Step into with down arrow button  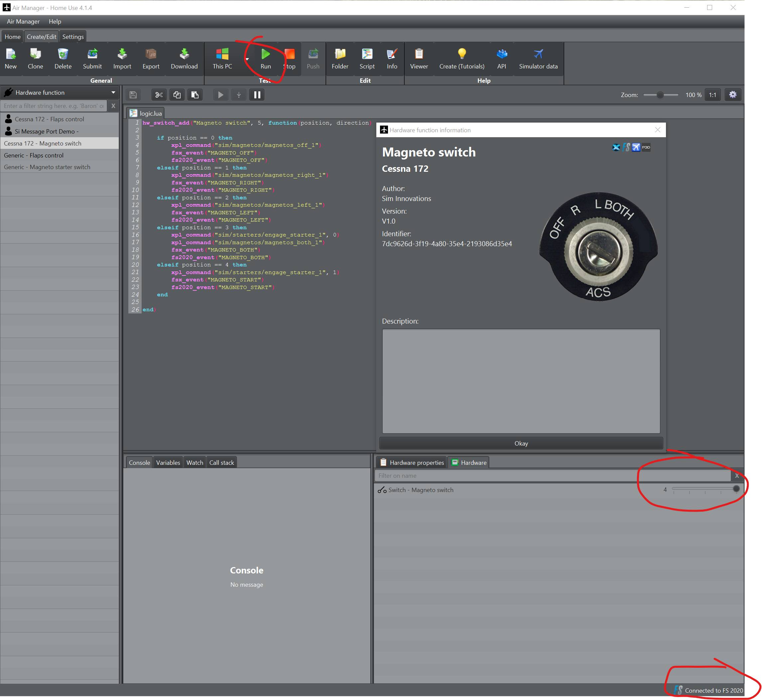coord(239,95)
